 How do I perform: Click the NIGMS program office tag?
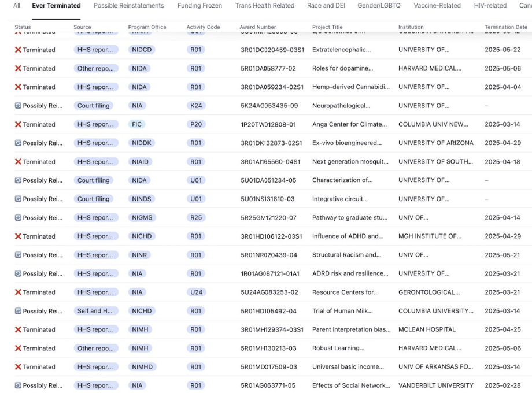pyautogui.click(x=142, y=218)
